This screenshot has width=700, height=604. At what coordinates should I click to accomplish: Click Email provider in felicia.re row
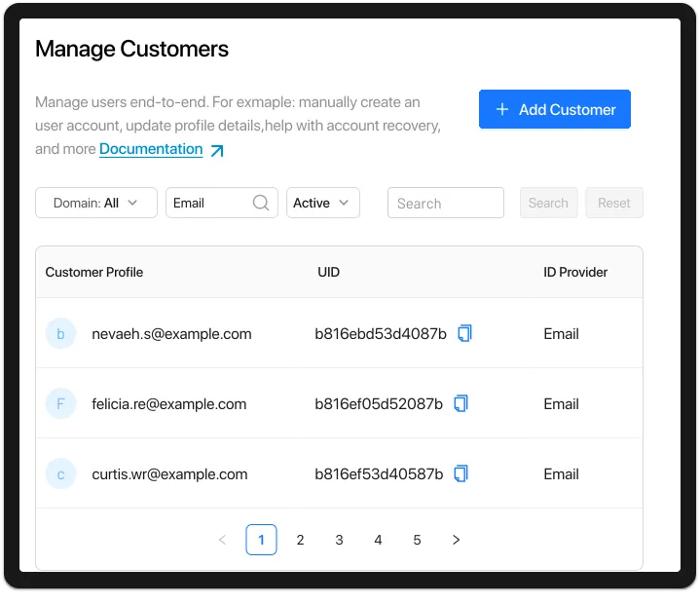[561, 404]
